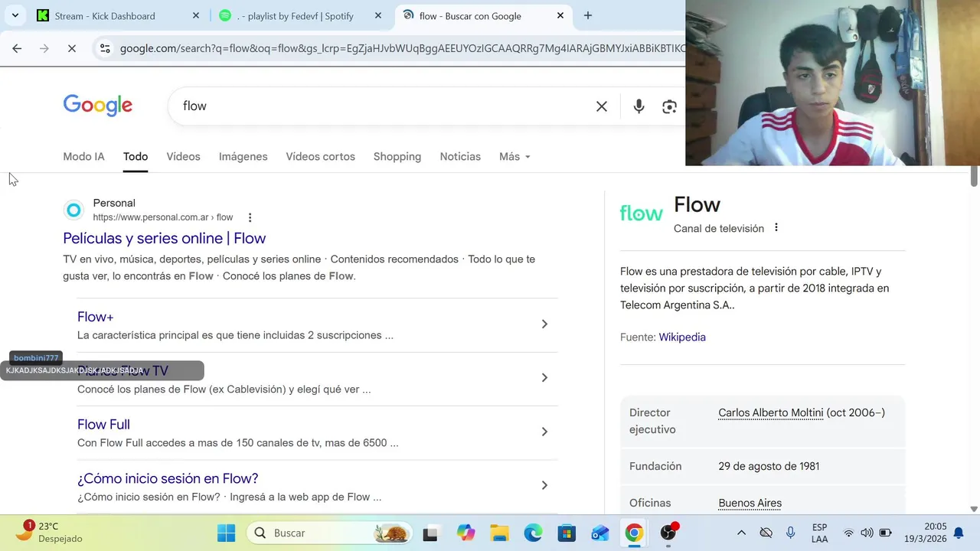Viewport: 980px width, 551px height.
Task: Open the battery status tray icon
Action: tap(886, 533)
